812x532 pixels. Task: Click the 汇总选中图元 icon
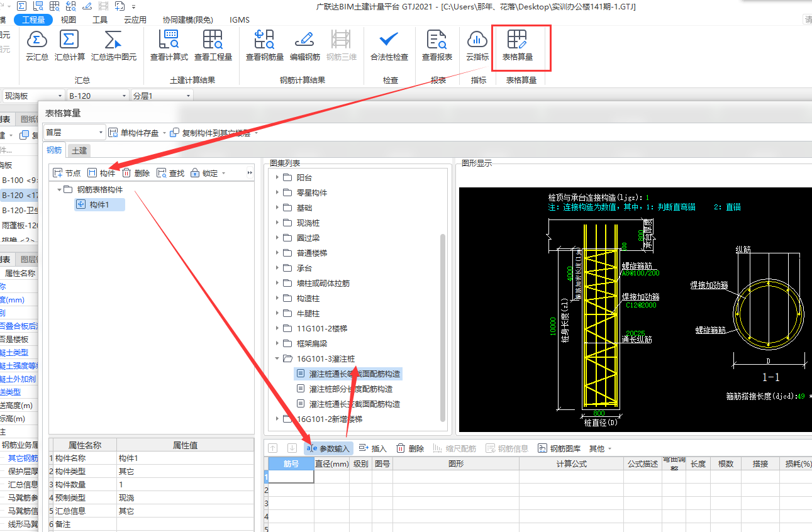click(x=113, y=40)
